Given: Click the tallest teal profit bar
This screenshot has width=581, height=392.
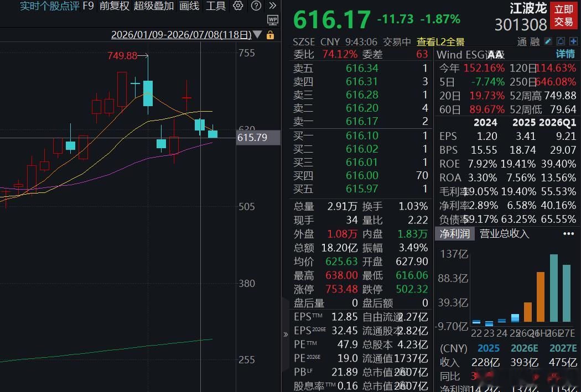Looking at the screenshot, I should [554, 288].
